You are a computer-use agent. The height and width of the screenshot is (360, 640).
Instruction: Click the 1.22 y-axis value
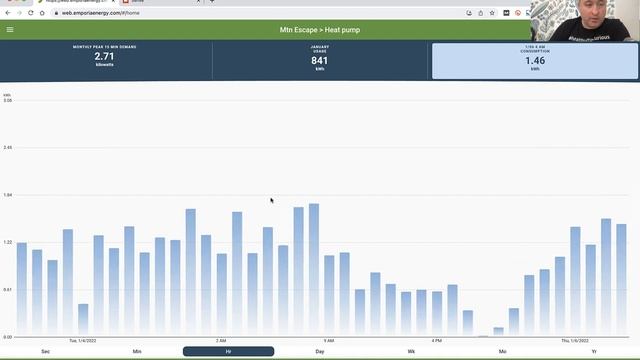pyautogui.click(x=7, y=242)
